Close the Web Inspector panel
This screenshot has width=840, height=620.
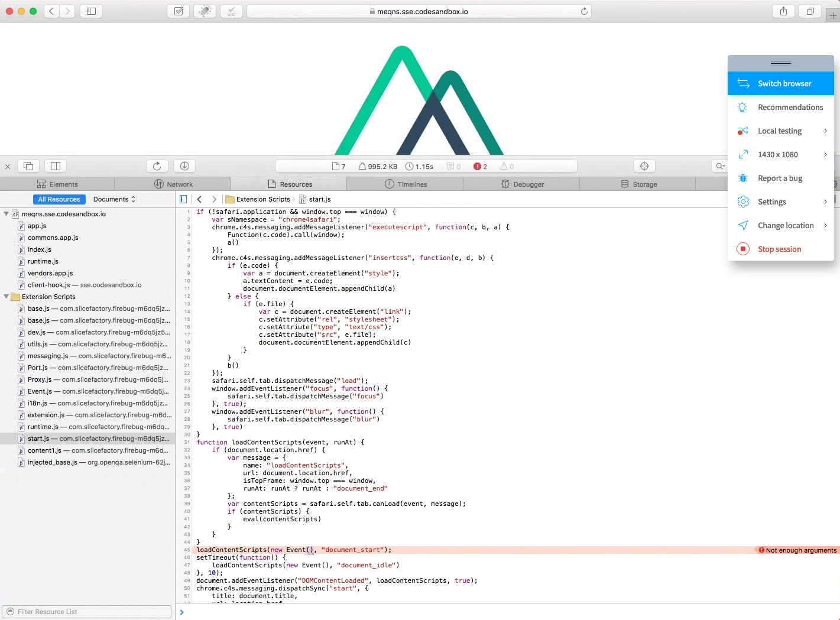click(8, 167)
